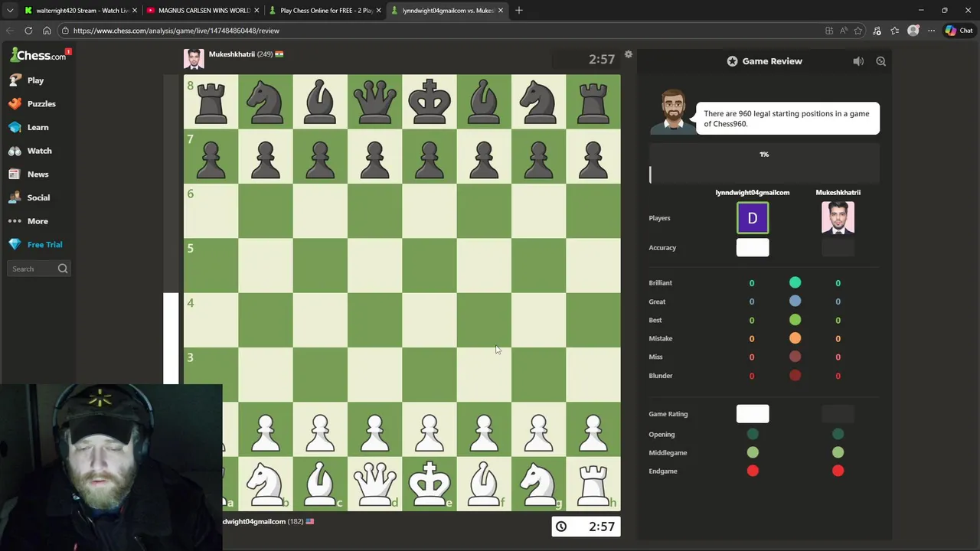Screen dimensions: 980x551
Task: Open the favorites list icon
Action: [894, 31]
